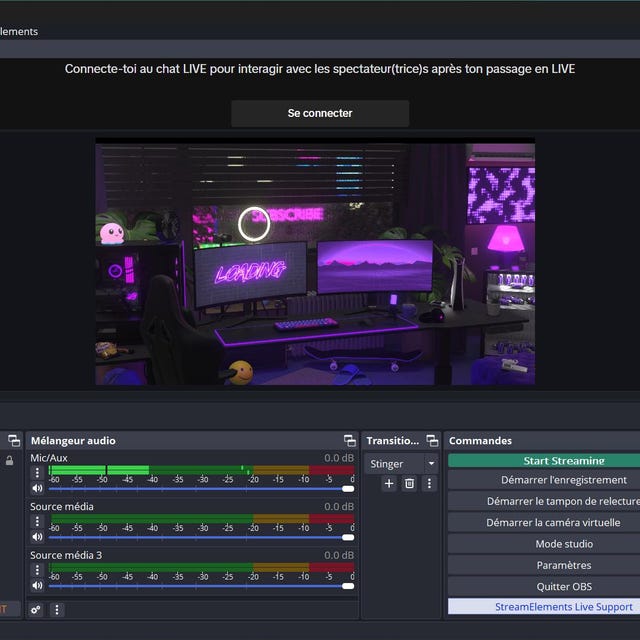Viewport: 640px width, 640px height.
Task: Click Quitter OBS button
Action: tap(544, 587)
